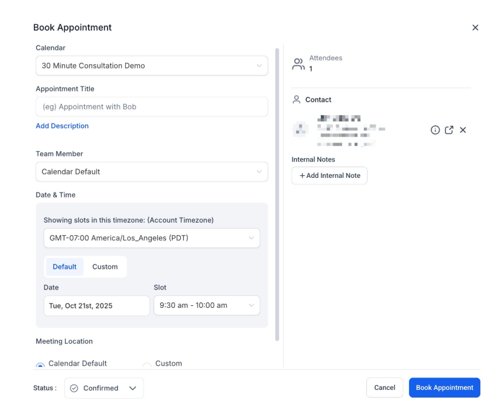Click the Book Appointment button

click(444, 388)
